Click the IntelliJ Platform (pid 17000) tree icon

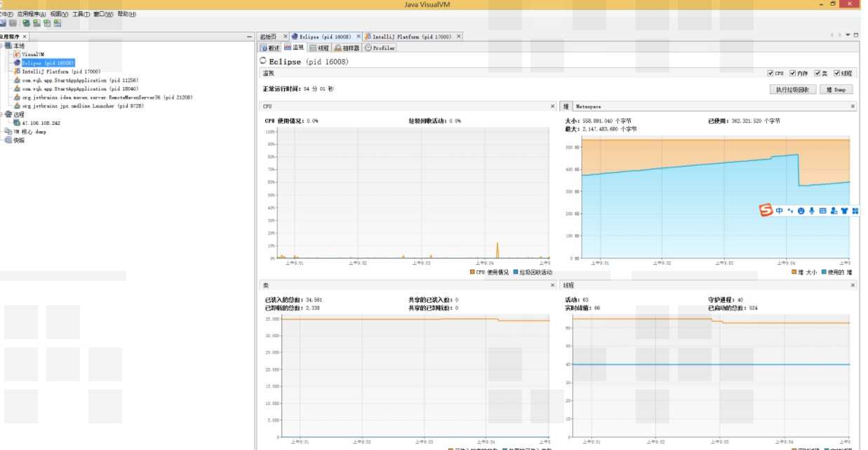(x=17, y=72)
